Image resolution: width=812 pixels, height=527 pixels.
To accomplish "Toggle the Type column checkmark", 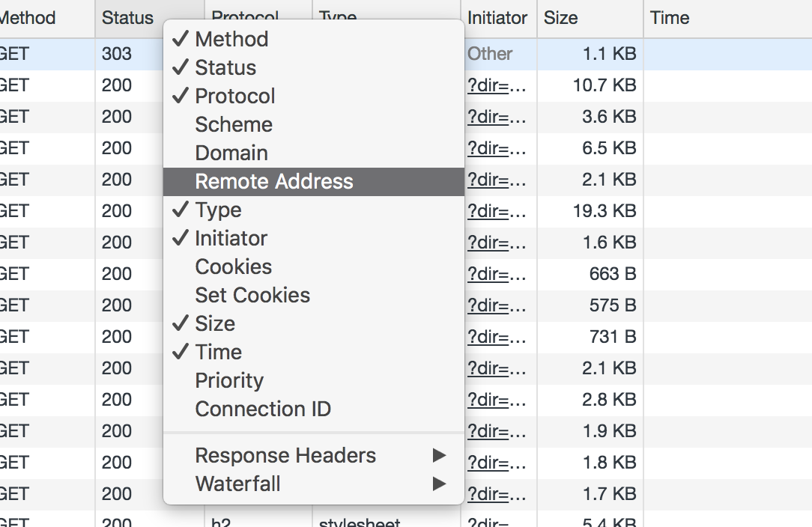I will click(313, 210).
